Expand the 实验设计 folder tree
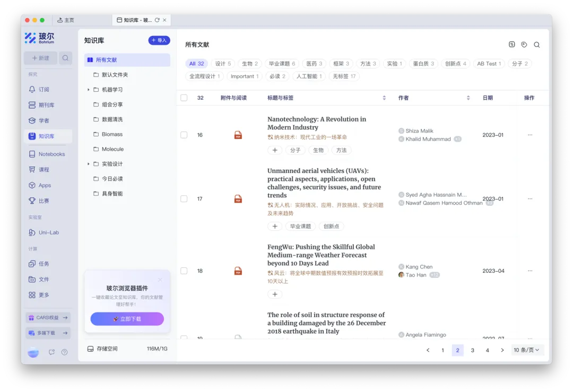Viewport: 573px width, 392px height. point(89,164)
